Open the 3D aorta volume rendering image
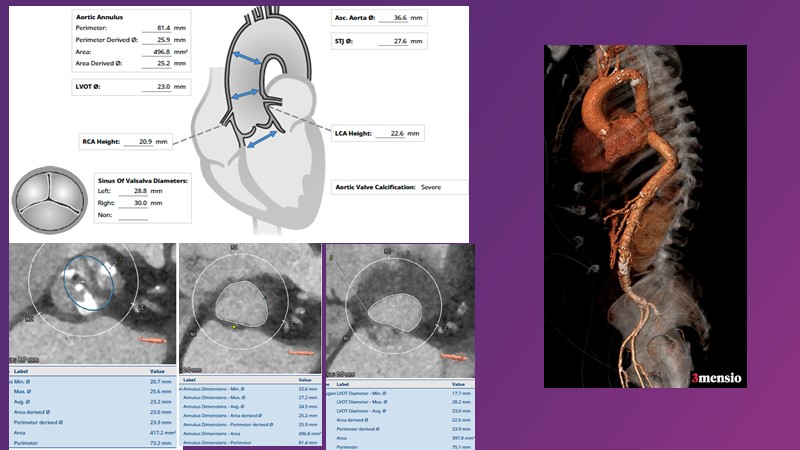Screen dimensions: 800x450 (x=645, y=215)
